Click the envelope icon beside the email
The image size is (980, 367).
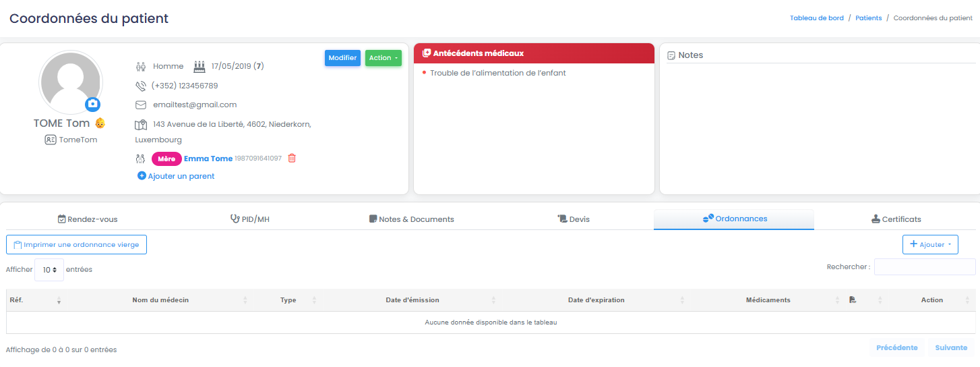[x=141, y=105]
